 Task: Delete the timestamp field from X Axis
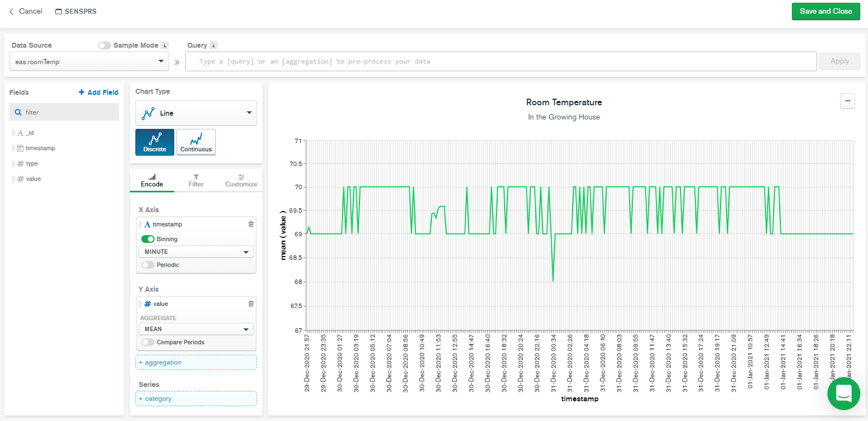(x=251, y=224)
